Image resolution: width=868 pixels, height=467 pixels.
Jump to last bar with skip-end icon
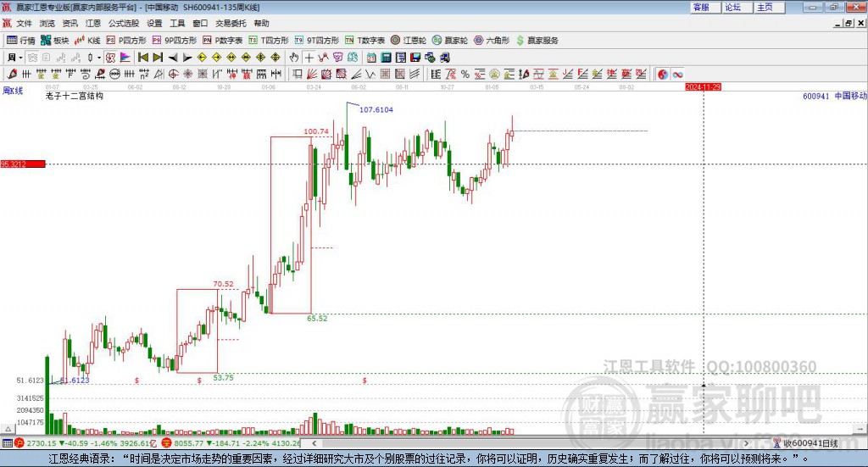pyautogui.click(x=158, y=58)
